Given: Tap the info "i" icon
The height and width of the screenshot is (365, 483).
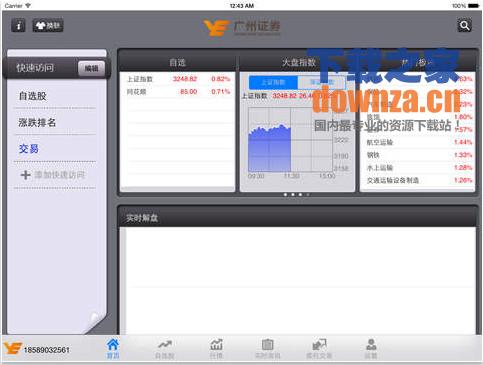Looking at the screenshot, I should click(x=18, y=26).
